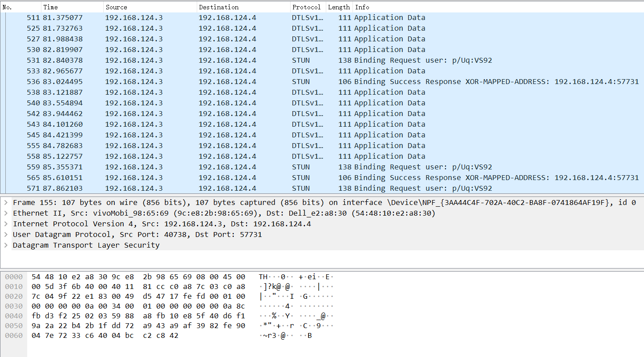
Task: Select Binding Success Response packet 536
Action: [x=223, y=82]
